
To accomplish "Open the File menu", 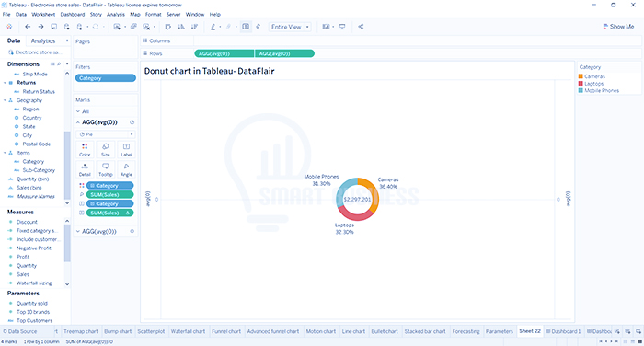I will (6, 15).
